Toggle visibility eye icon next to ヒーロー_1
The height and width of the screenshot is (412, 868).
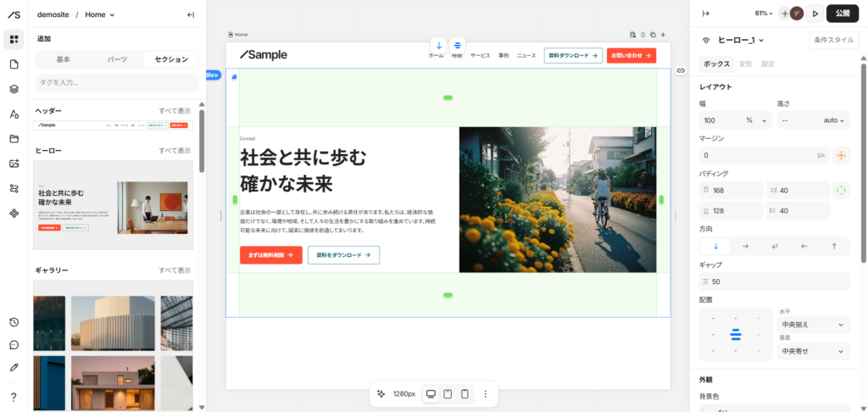point(706,41)
